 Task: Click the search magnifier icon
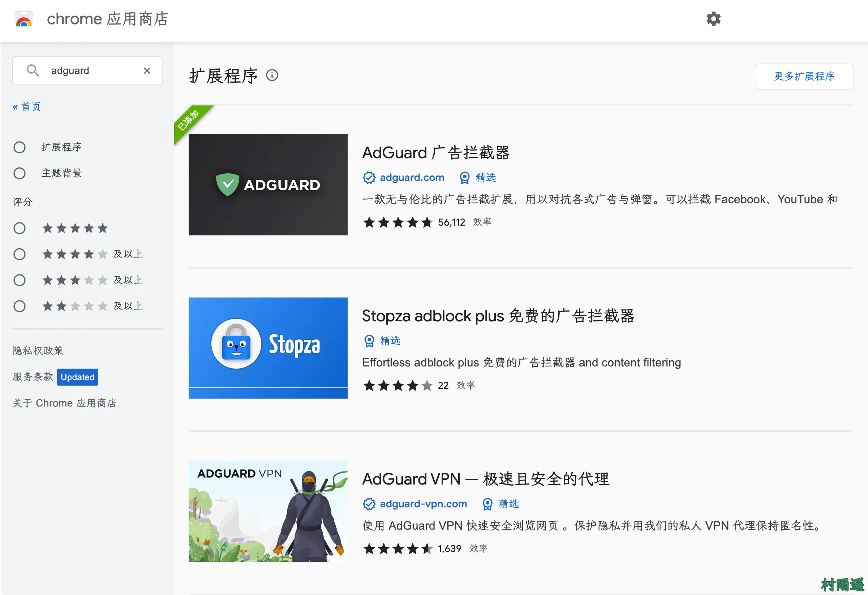(33, 70)
